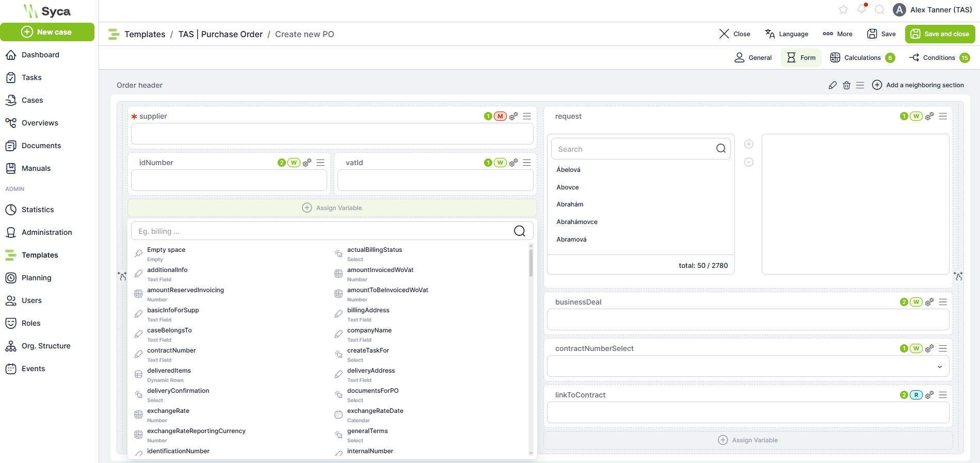This screenshot has width=980, height=463.
Task: Switch to the Calculations tab
Action: coord(862,58)
